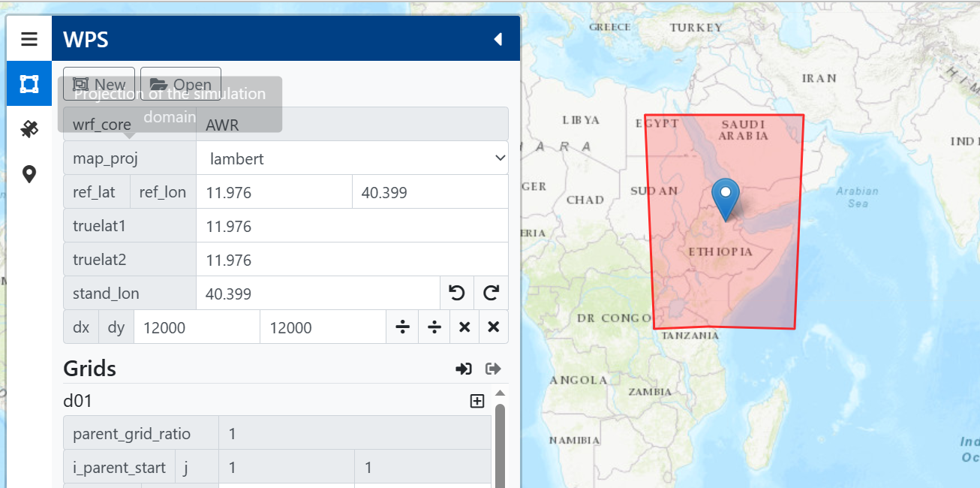Edit the dx value field
Viewport: 980px width, 488px height.
tap(197, 327)
